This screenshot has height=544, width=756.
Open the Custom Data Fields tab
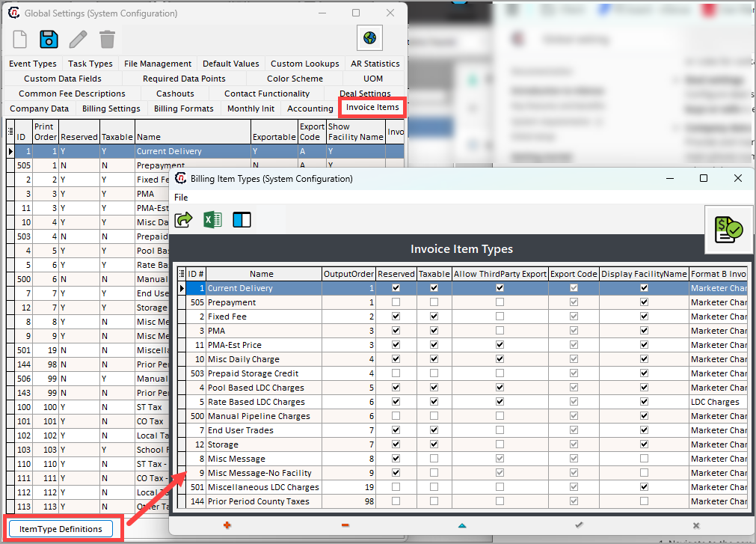(63, 79)
